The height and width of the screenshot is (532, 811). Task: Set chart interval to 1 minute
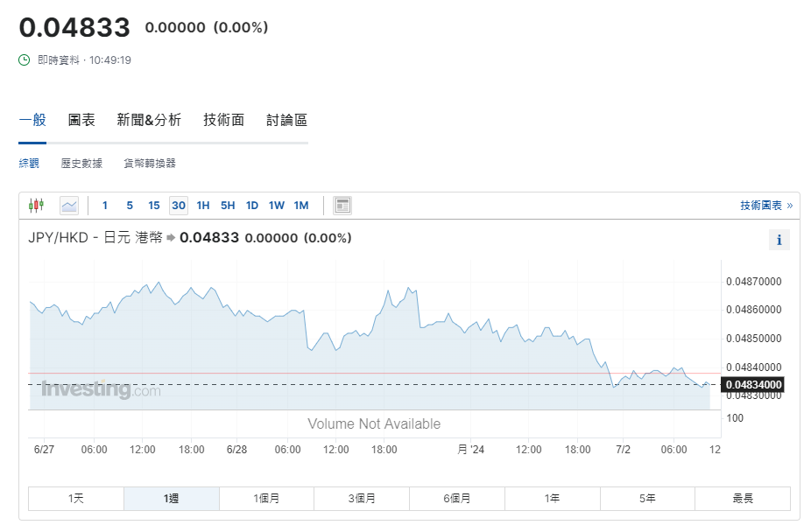[105, 206]
